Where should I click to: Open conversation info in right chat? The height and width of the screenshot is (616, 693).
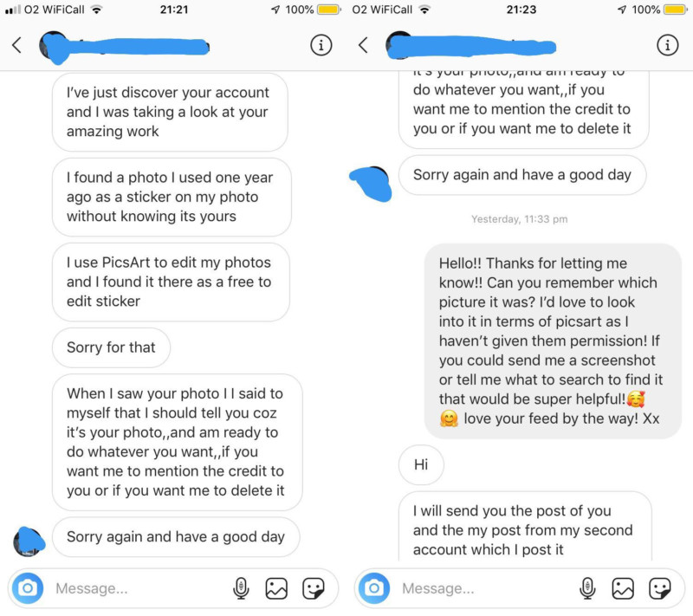pyautogui.click(x=667, y=45)
